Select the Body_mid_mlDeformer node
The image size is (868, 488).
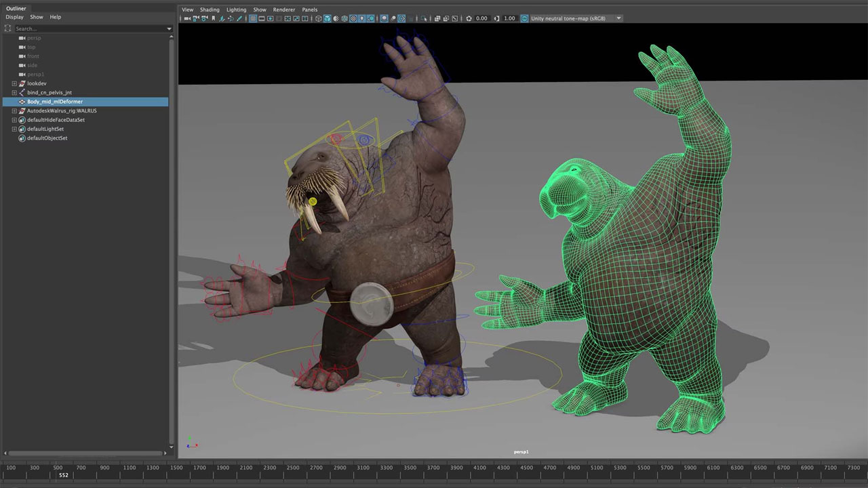[54, 102]
